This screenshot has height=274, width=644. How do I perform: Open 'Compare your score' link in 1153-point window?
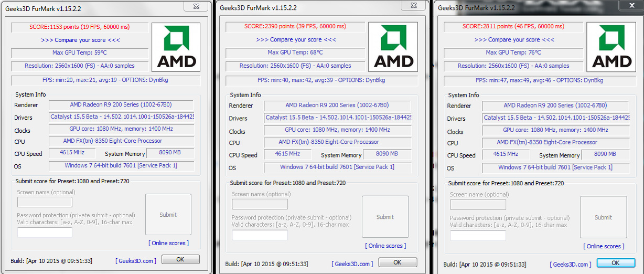pos(80,40)
